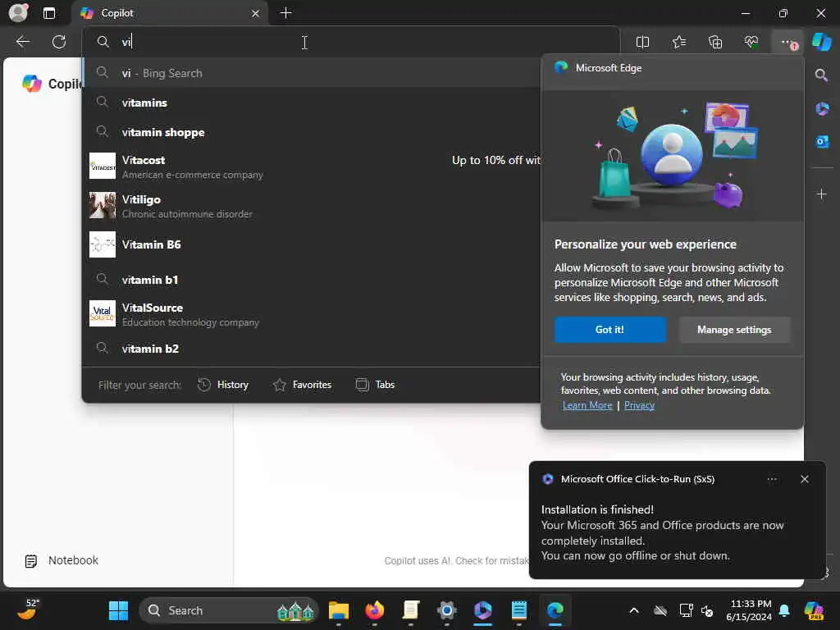This screenshot has width=840, height=630.
Task: Select the Copilot tab
Action: (x=171, y=13)
